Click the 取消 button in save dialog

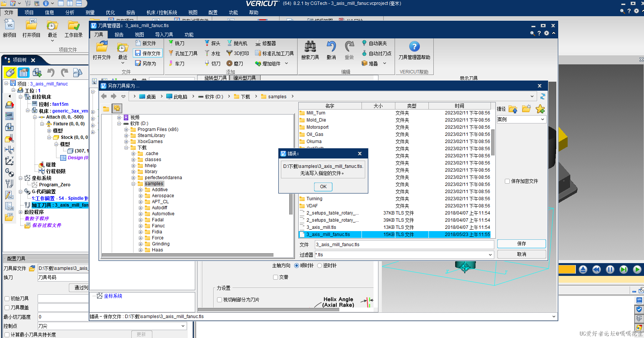tap(521, 254)
